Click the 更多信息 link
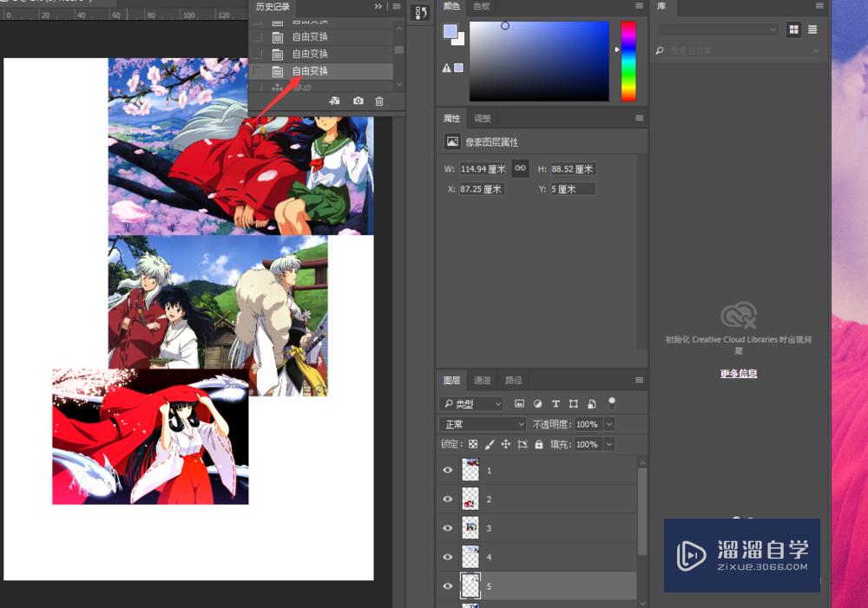 739,374
